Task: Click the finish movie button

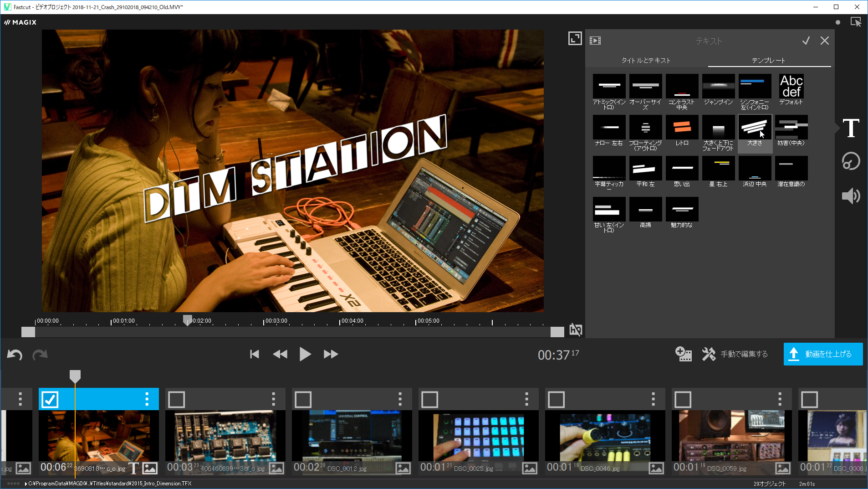Action: coord(823,354)
